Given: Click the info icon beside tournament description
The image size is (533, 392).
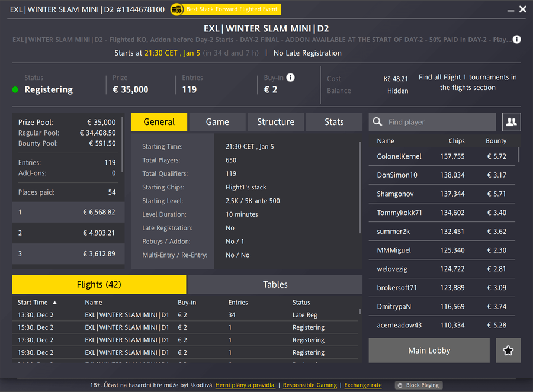Looking at the screenshot, I should (x=517, y=40).
